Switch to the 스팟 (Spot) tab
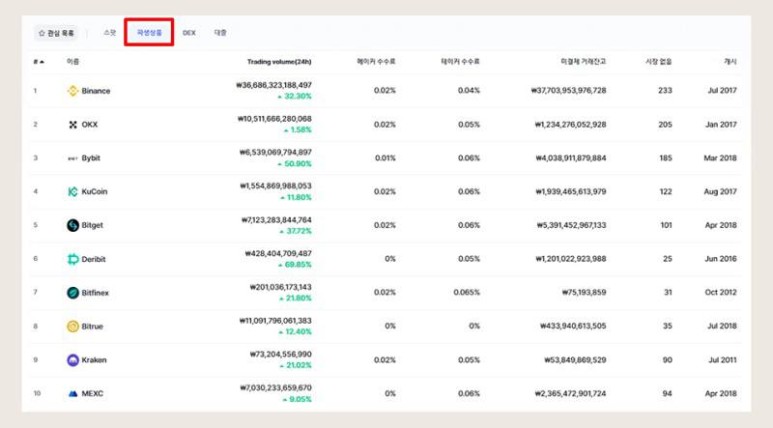 coord(109,33)
